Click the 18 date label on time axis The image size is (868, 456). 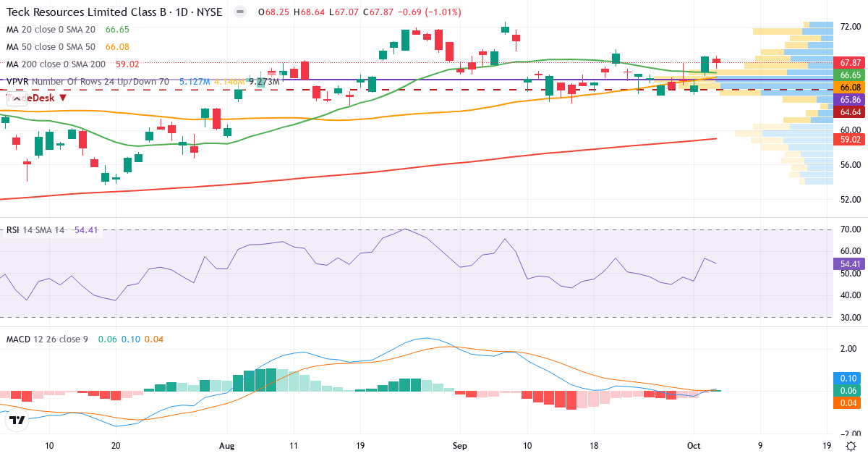(x=594, y=446)
